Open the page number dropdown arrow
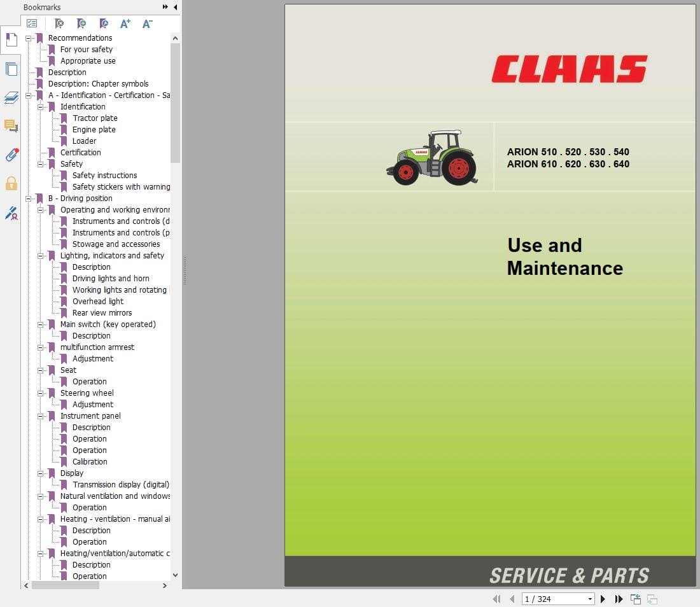 [590, 599]
